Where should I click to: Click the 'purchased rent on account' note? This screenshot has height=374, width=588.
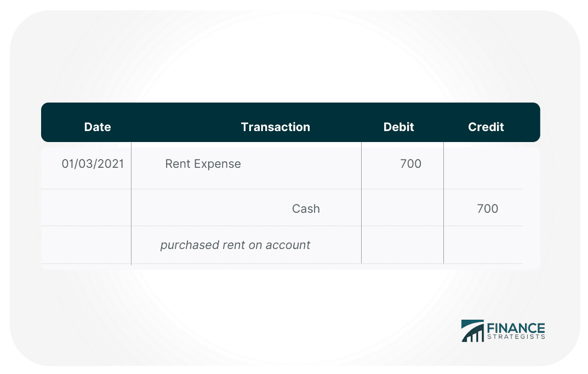[x=235, y=245]
